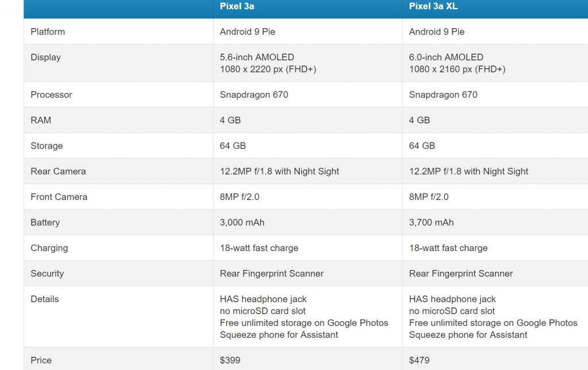The height and width of the screenshot is (370, 588).
Task: Click the Pixel 3a XL column header
Action: coord(433,6)
